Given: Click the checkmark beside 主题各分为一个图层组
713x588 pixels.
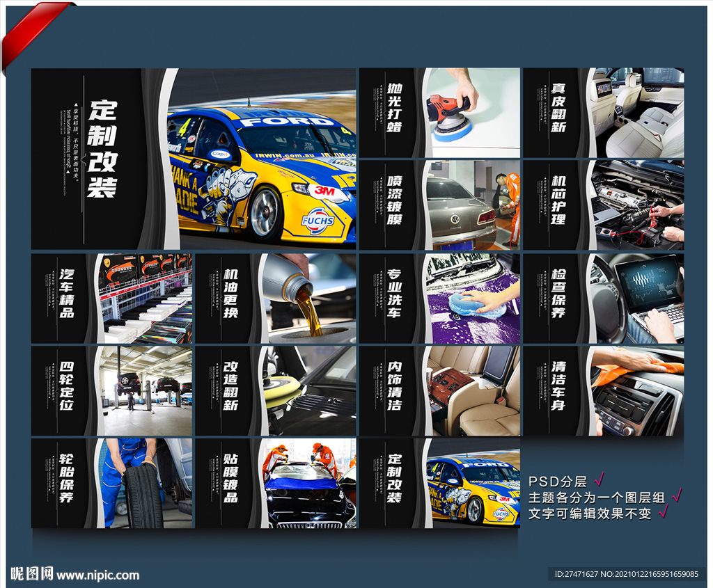Looking at the screenshot, I should coord(677,495).
